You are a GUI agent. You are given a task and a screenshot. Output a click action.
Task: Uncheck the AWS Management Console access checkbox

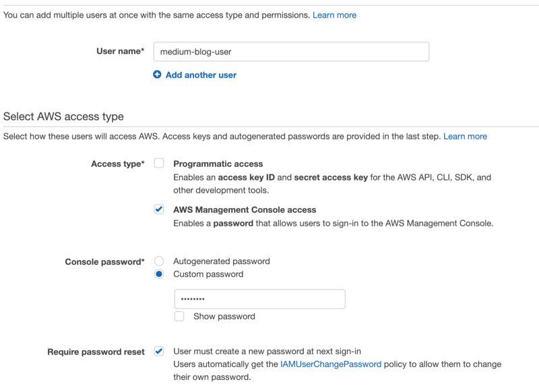(159, 209)
